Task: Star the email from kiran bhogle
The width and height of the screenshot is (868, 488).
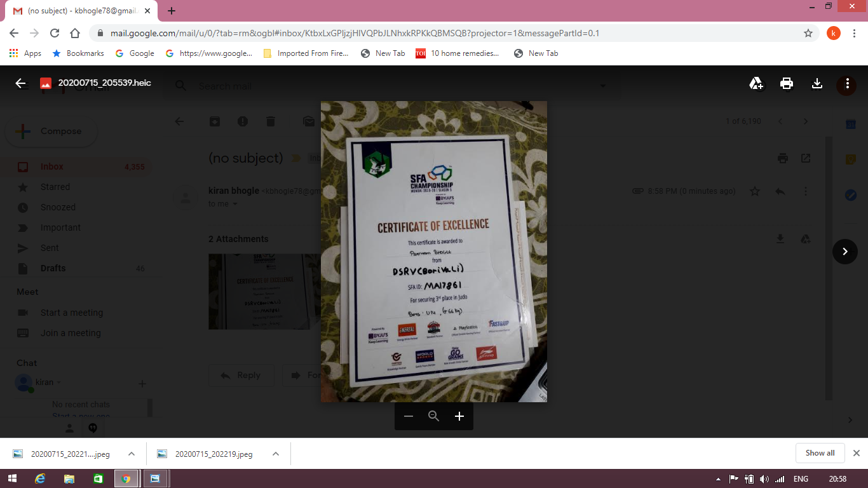Action: coord(755,191)
